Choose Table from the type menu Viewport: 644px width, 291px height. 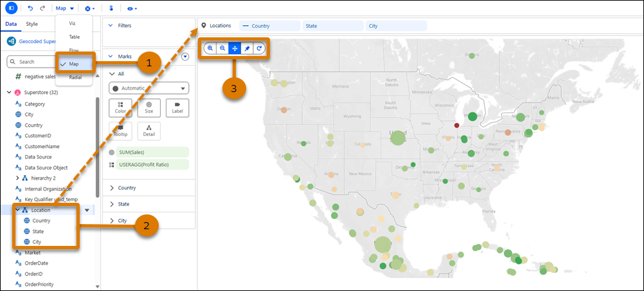(x=75, y=37)
